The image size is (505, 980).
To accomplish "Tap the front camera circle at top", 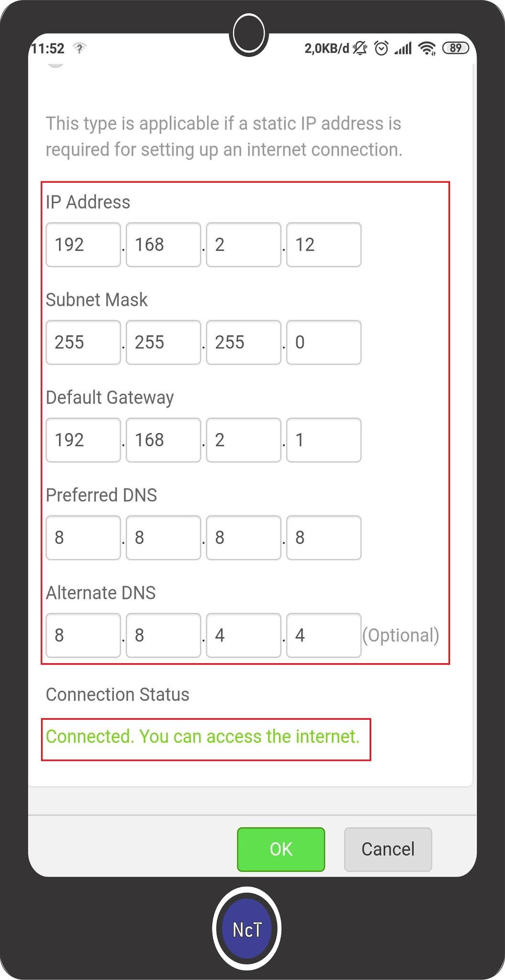I will [x=249, y=34].
